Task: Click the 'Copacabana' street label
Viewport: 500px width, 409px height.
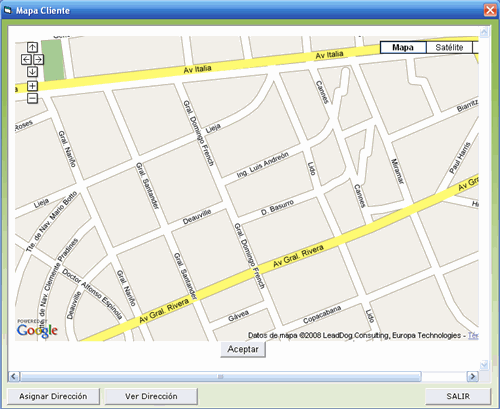Action: (x=322, y=314)
